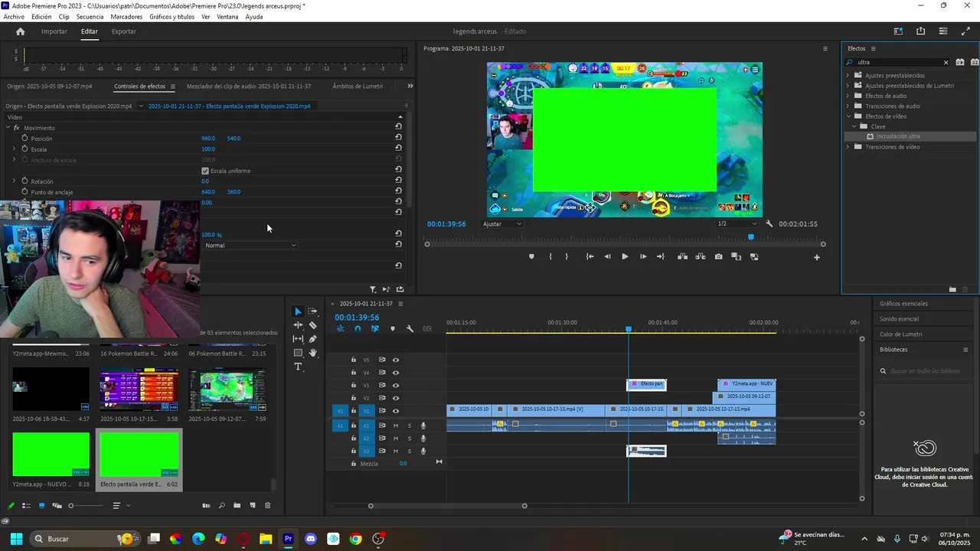Open the Marcadores menu
This screenshot has height=551, width=980.
[126, 17]
